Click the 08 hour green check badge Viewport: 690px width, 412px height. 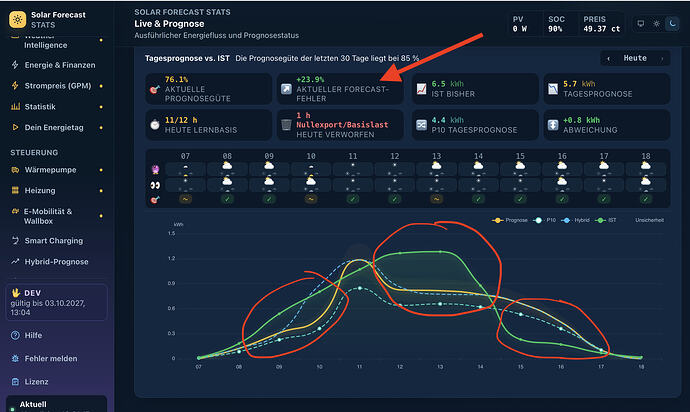tap(227, 199)
